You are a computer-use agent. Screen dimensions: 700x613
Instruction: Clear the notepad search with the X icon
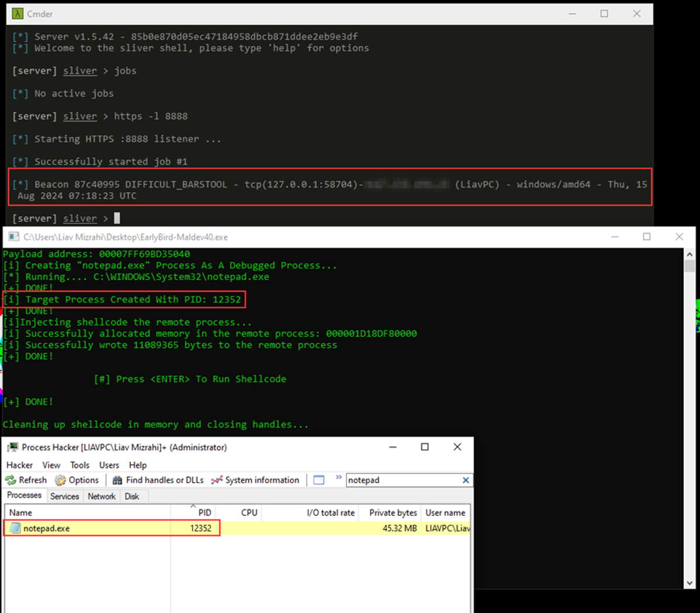click(466, 480)
